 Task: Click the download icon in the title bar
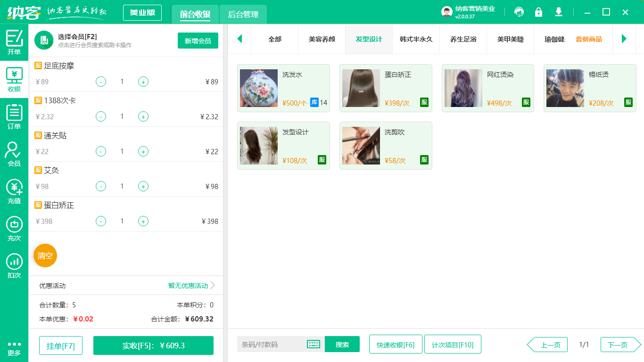[x=558, y=12]
